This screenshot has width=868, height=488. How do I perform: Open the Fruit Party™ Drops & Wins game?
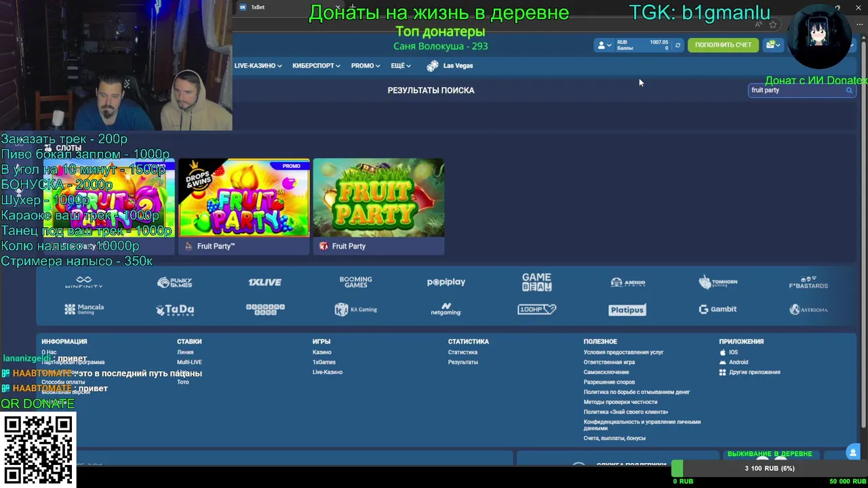pos(244,198)
